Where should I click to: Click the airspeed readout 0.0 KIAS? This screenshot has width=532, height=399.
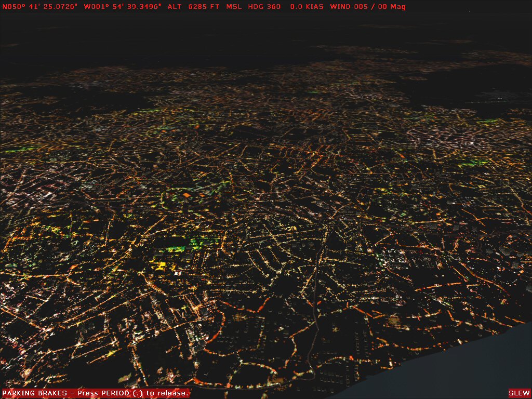(x=307, y=6)
